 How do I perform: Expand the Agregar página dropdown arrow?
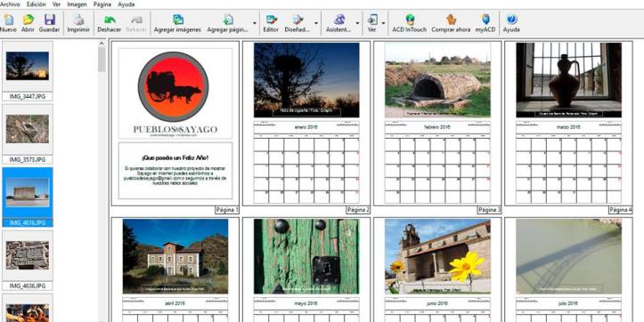pos(255,23)
